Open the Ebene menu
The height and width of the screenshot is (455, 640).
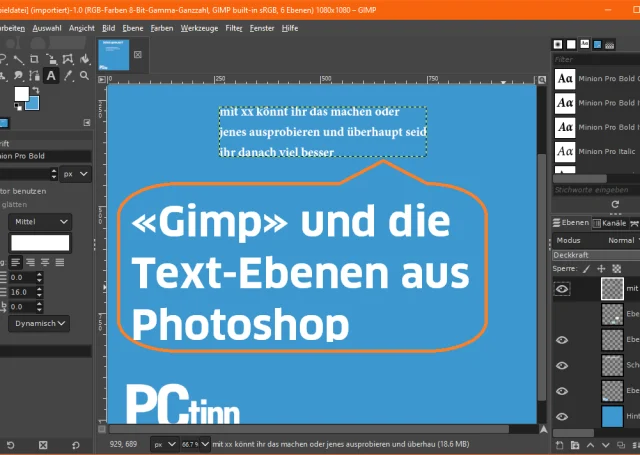(x=133, y=28)
